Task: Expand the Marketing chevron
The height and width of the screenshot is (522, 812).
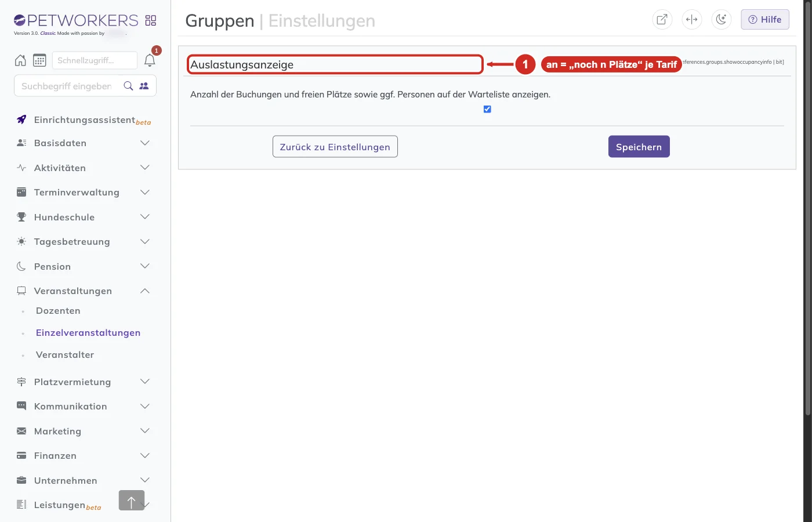Action: 145,431
